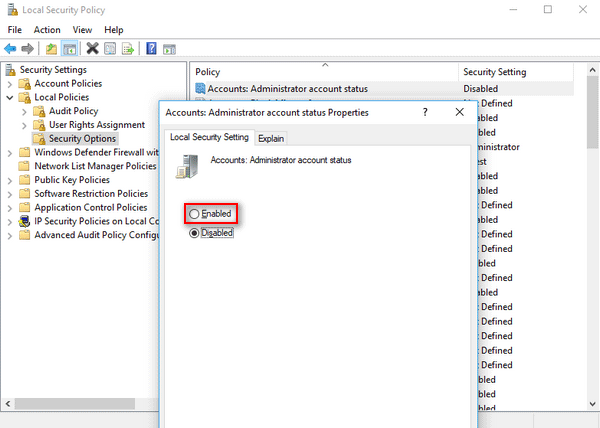Click the vertical scrollbar down arrow

click(592, 404)
